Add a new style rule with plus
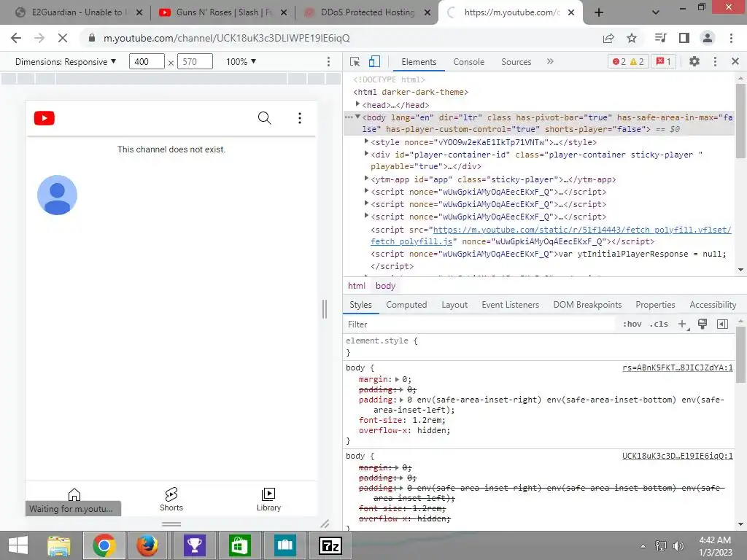The width and height of the screenshot is (747, 560). (682, 324)
